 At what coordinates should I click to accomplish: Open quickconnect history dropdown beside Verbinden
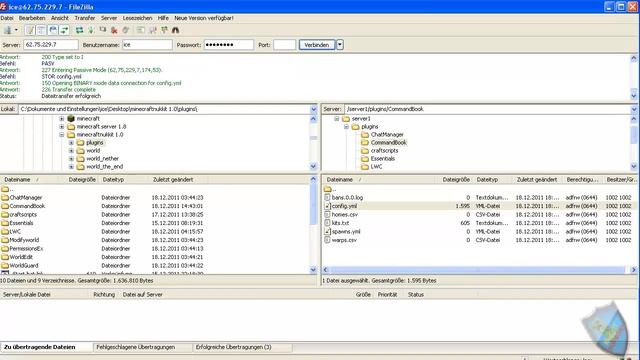click(x=340, y=45)
